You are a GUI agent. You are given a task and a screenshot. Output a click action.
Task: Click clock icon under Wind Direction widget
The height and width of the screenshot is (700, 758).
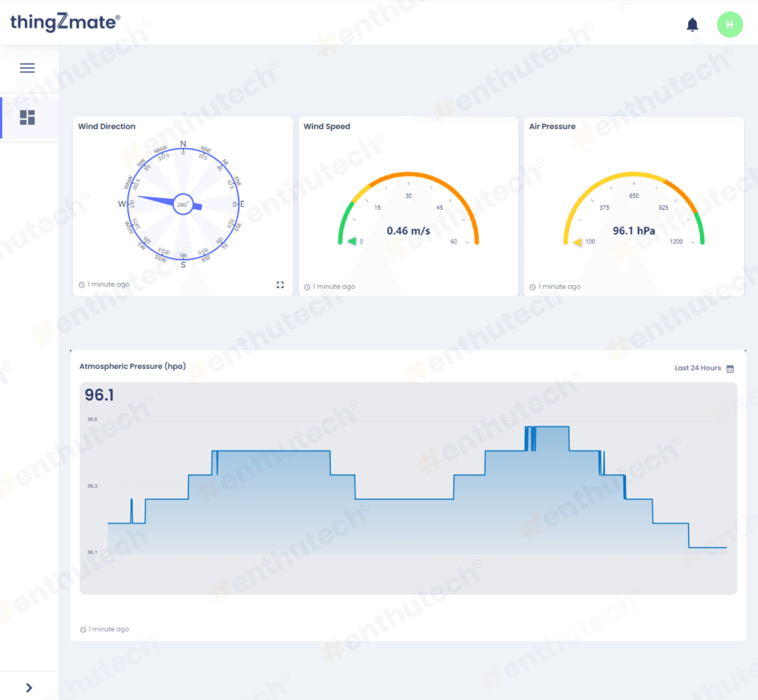[82, 285]
